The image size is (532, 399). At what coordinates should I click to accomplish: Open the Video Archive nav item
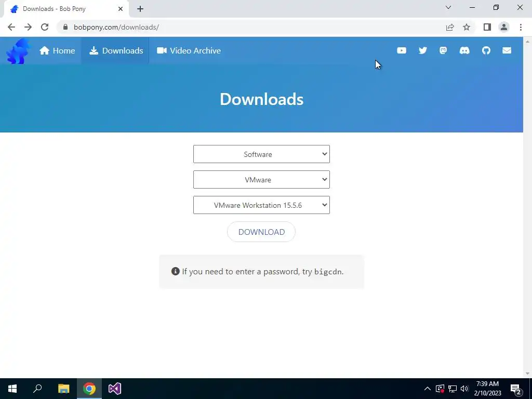coord(189,50)
